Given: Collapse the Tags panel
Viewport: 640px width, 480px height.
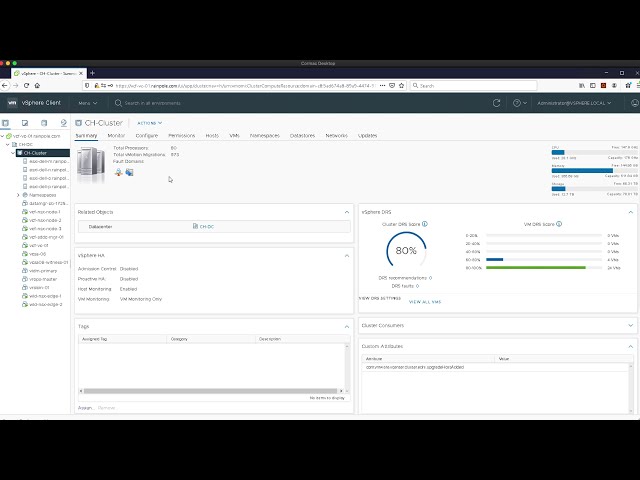Looking at the screenshot, I should pyautogui.click(x=347, y=327).
